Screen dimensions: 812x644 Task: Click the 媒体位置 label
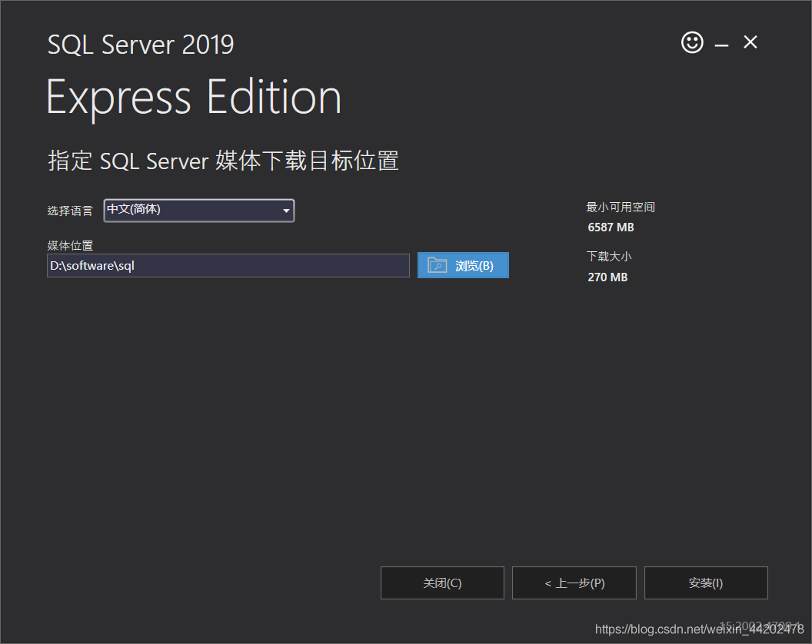(70, 245)
